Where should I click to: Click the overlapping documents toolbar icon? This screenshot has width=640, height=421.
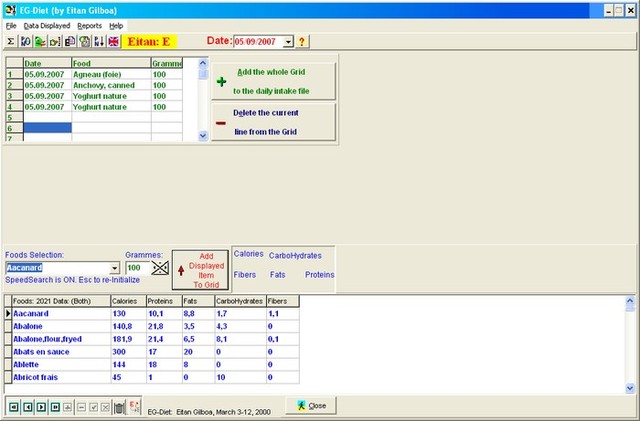(70, 41)
